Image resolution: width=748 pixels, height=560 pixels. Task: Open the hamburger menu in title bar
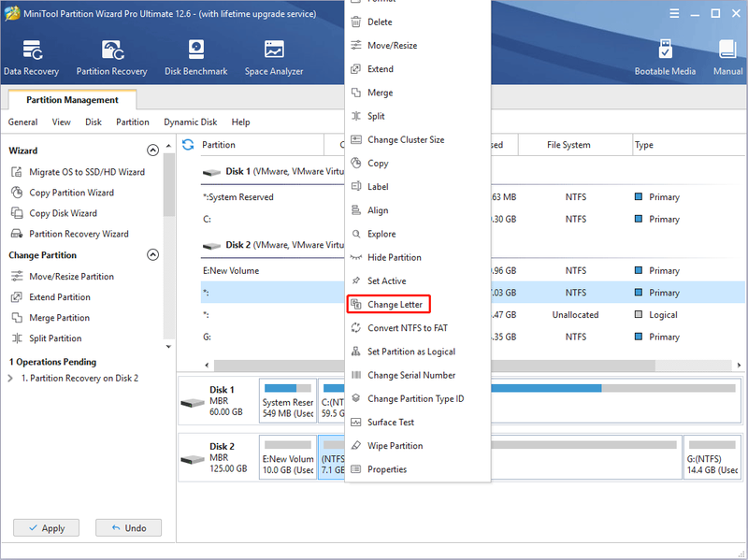click(x=674, y=13)
